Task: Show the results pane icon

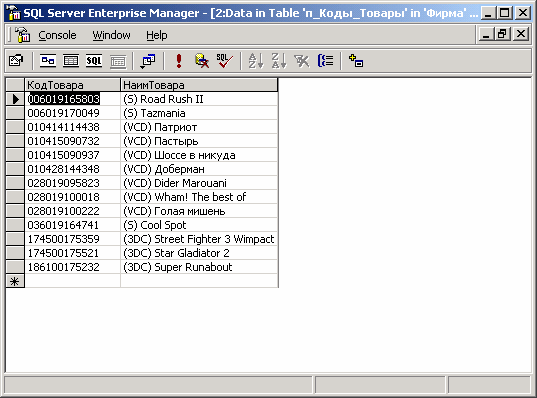Action: [118, 61]
